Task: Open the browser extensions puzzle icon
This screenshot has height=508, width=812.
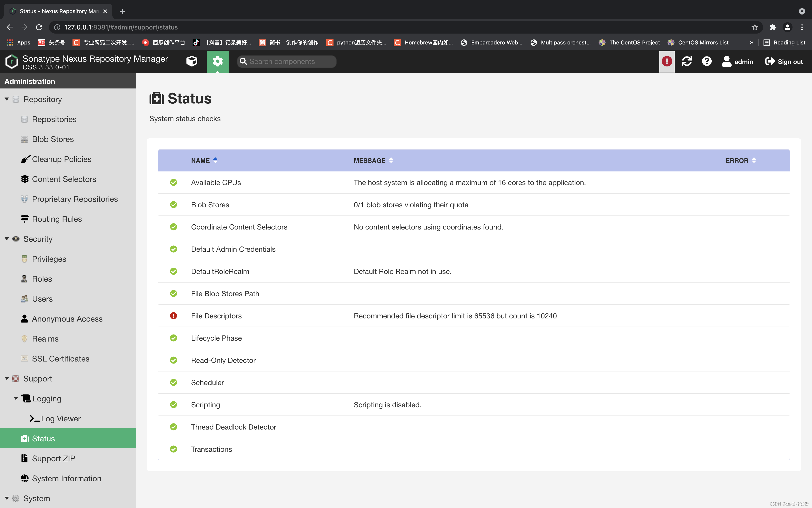Action: click(773, 27)
